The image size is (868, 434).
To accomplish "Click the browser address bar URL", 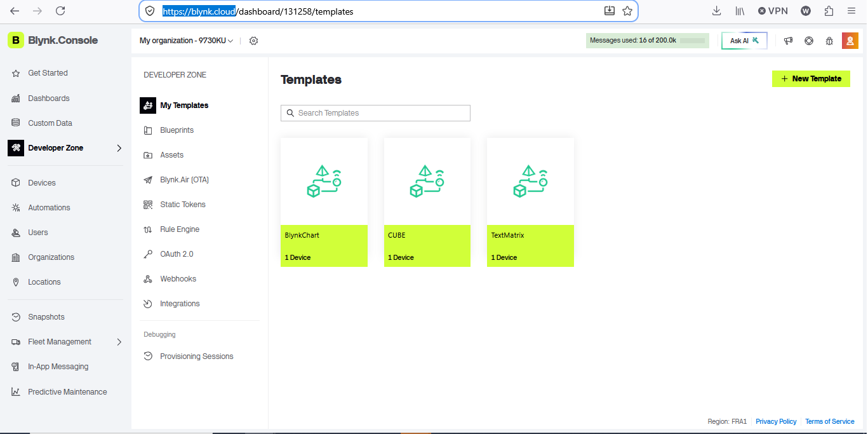I will pos(258,11).
